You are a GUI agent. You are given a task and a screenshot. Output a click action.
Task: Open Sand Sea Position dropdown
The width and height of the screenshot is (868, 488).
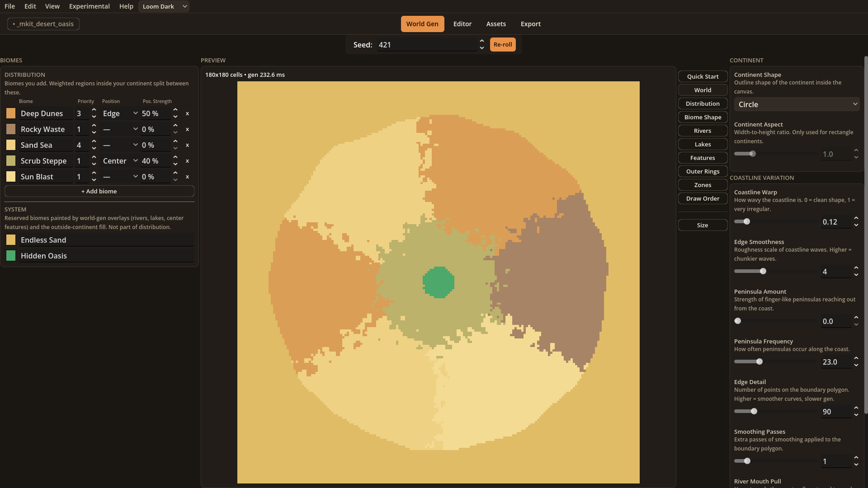(x=120, y=145)
